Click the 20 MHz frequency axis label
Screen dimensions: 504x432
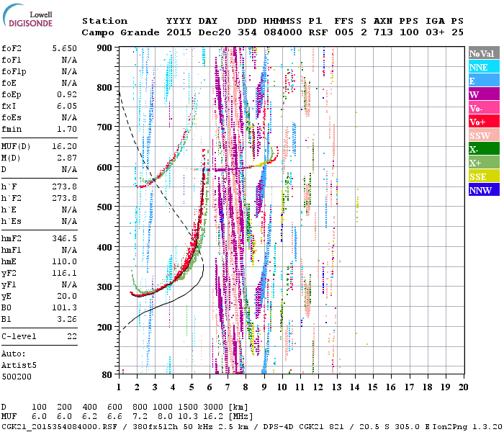point(463,387)
